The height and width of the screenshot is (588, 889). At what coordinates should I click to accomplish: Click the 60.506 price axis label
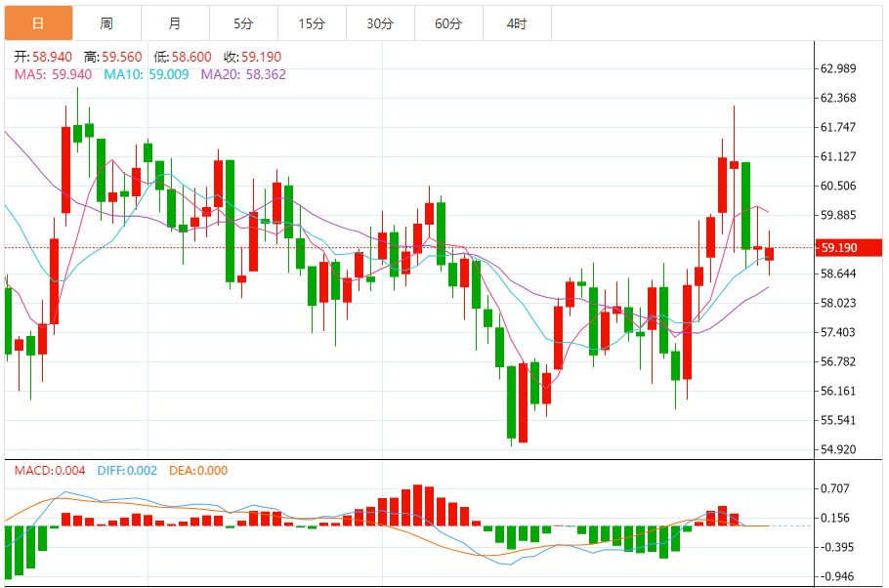tap(838, 186)
